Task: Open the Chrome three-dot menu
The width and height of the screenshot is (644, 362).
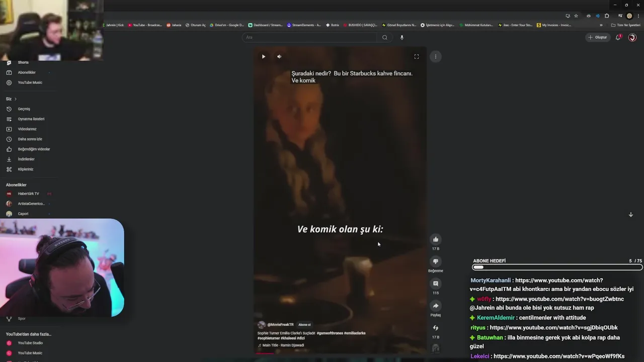Action: click(x=637, y=16)
